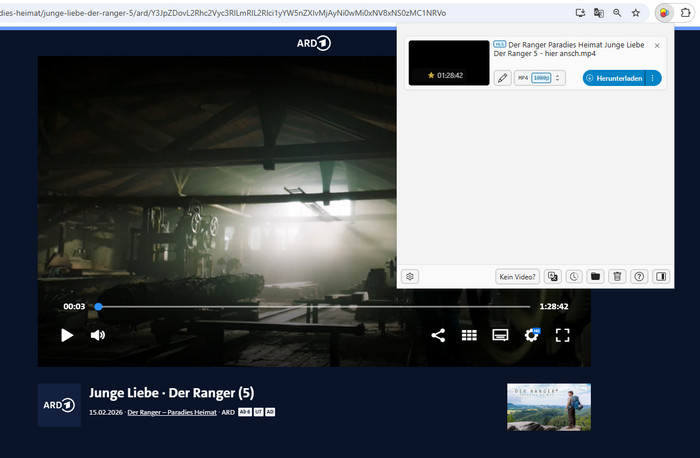Open download history clock icon
Viewport: 700px width, 458px height.
coord(574,277)
